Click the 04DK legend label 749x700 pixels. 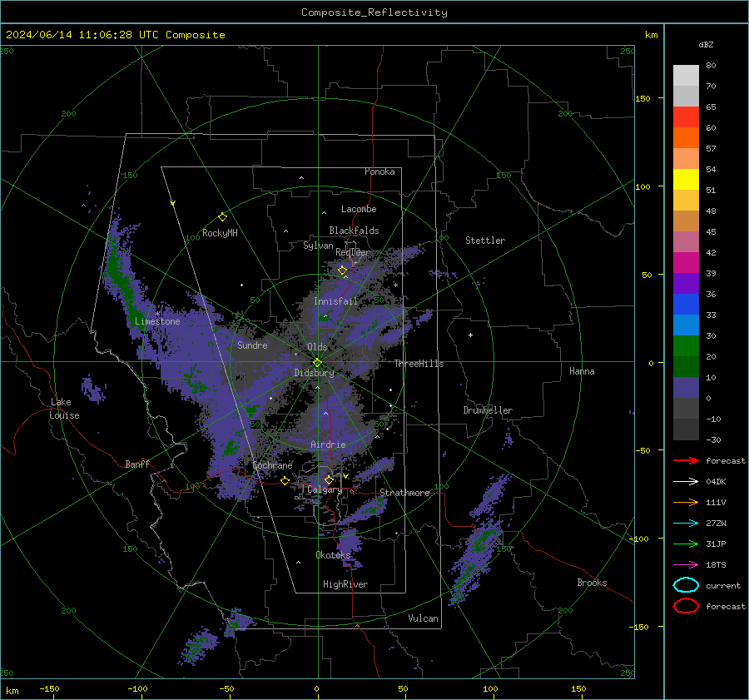(716, 482)
